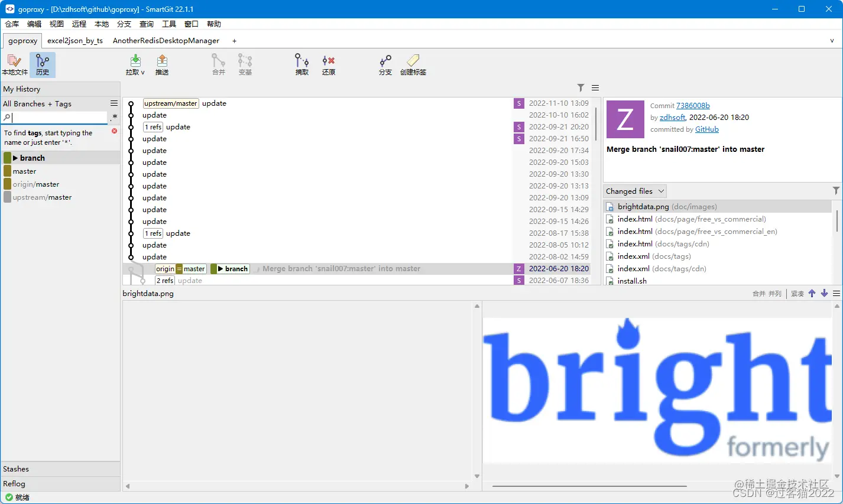Toggle the 并列 side-by-side diff mode
Screen dimensions: 843x504
[x=775, y=294]
